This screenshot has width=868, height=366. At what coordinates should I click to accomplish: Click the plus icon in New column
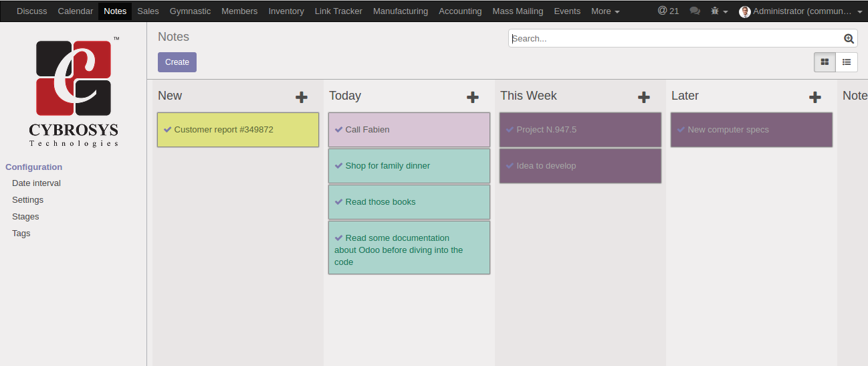tap(302, 97)
